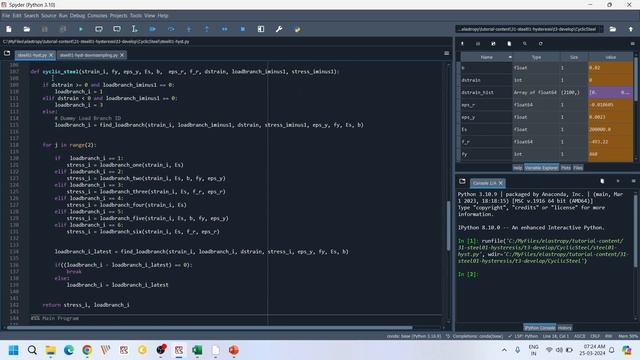
Task: Open Preferences with the wrench icon
Action: (x=279, y=29)
